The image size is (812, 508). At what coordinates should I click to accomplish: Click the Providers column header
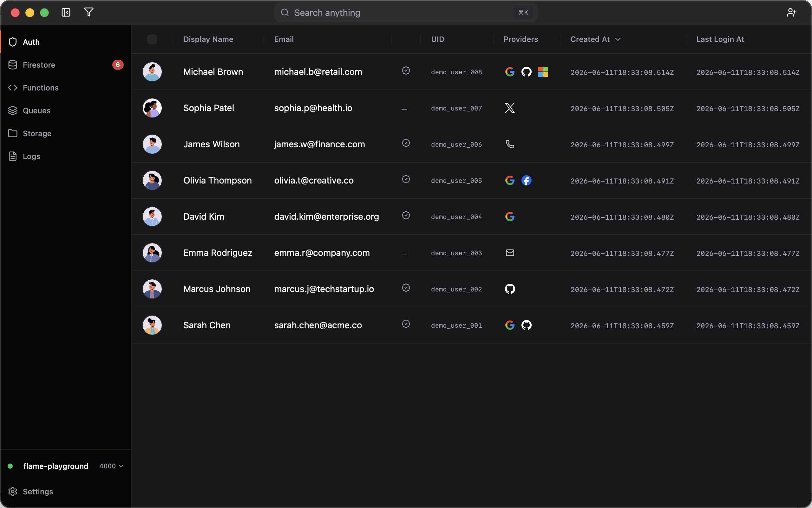(x=521, y=39)
